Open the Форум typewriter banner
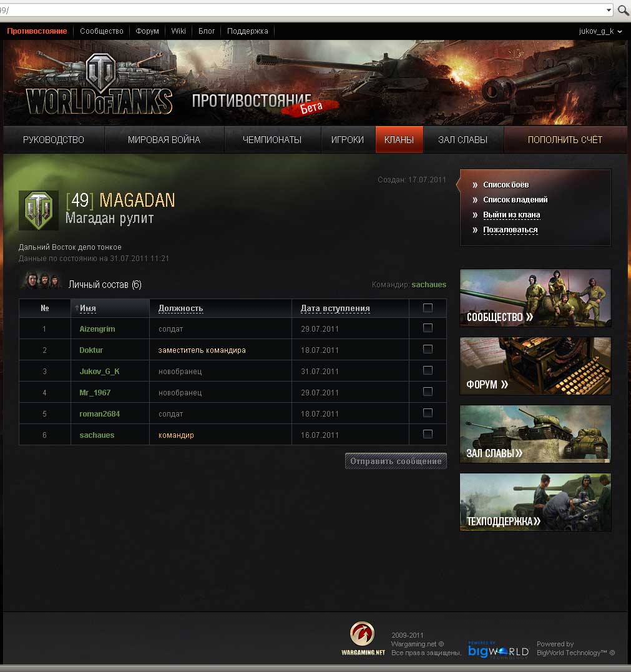Image resolution: width=631 pixels, height=672 pixels. point(535,366)
